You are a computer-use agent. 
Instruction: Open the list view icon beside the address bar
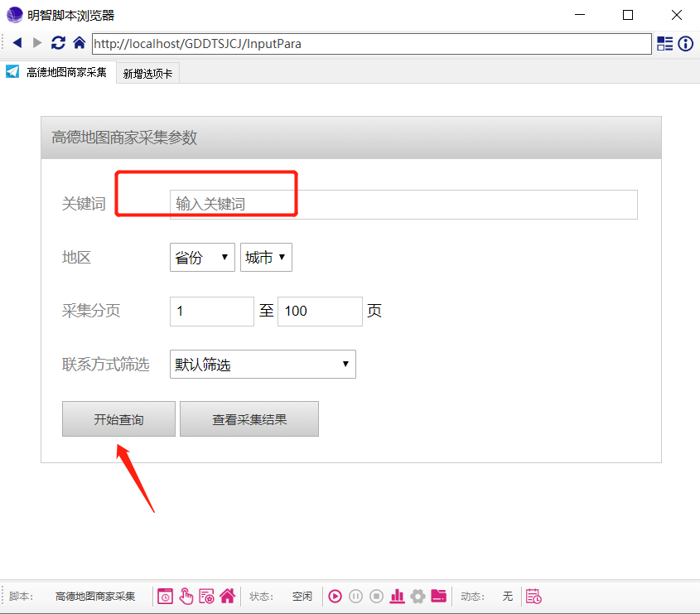click(x=664, y=44)
